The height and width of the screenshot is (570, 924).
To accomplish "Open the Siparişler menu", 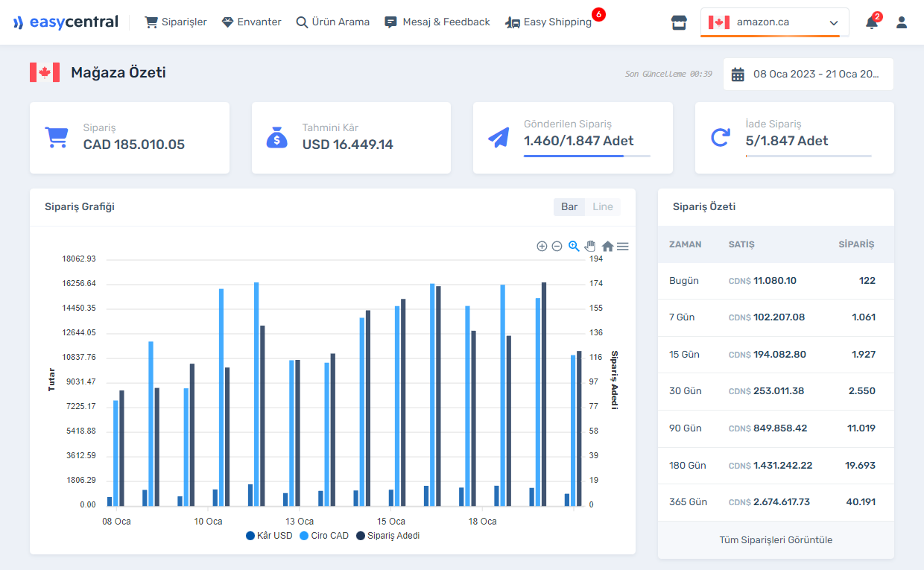I will click(x=176, y=22).
